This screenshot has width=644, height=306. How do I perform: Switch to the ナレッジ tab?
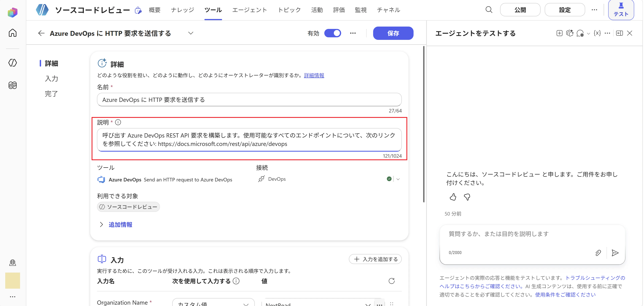coord(183,10)
